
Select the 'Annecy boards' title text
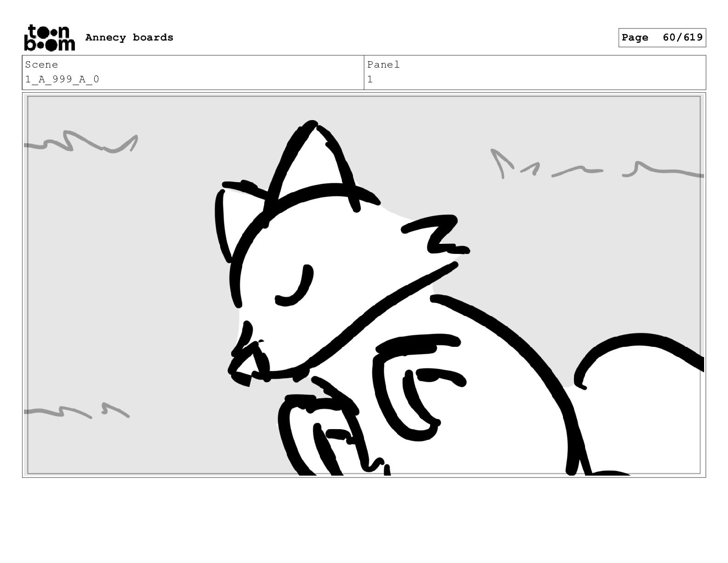pos(129,38)
